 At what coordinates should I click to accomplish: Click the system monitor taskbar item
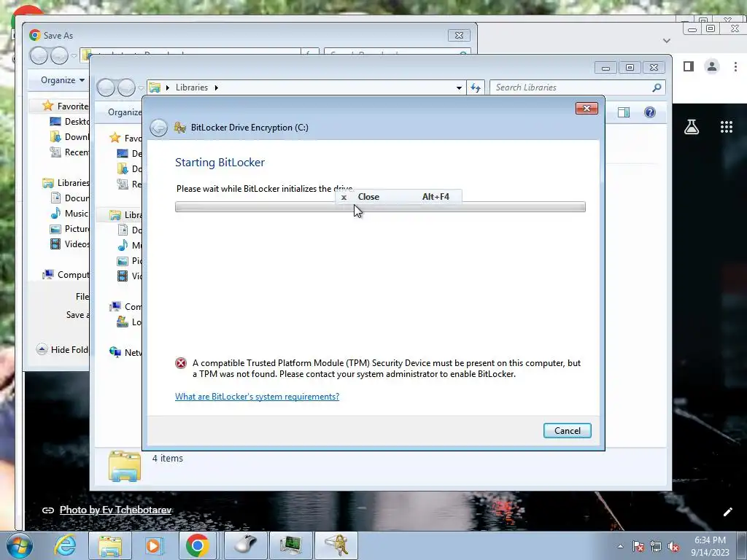290,545
